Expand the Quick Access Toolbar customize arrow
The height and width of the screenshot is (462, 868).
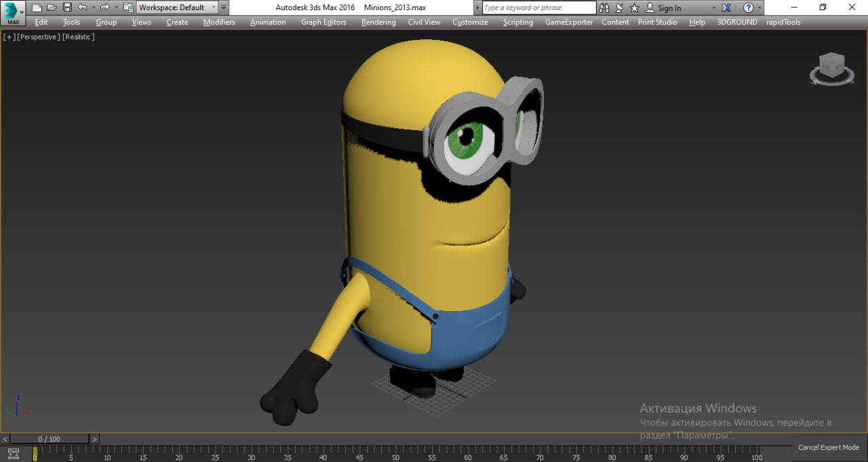[224, 7]
